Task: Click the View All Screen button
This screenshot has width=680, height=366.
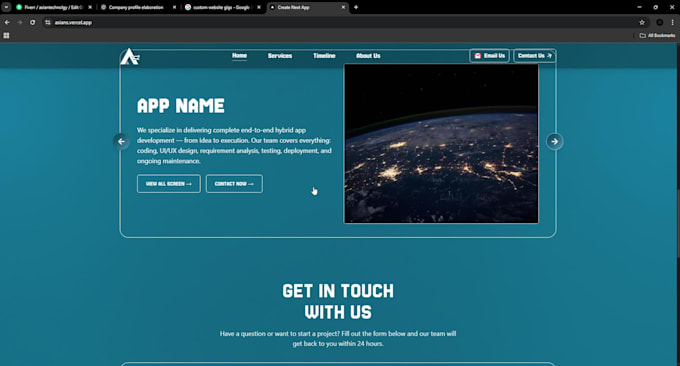Action: point(169,184)
